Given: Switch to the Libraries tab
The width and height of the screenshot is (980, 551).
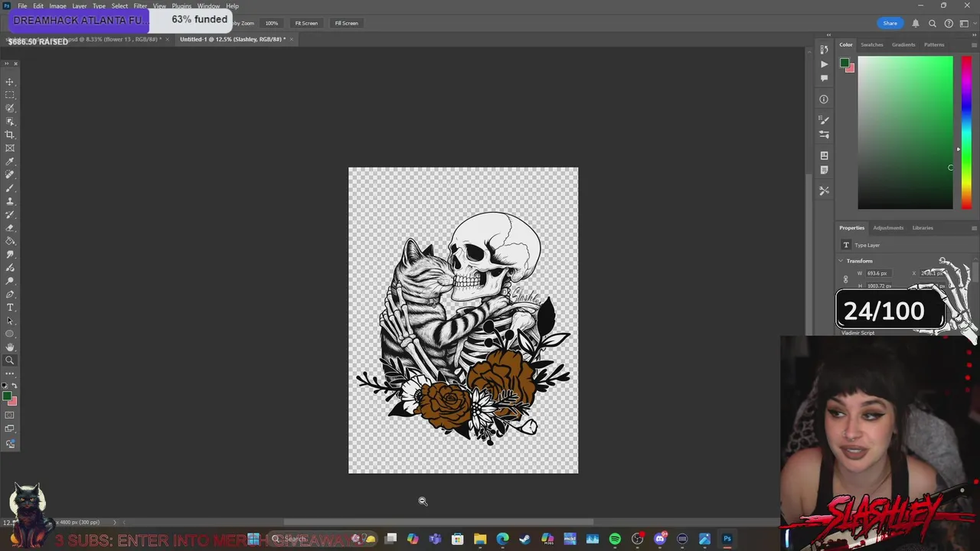Looking at the screenshot, I should (923, 227).
